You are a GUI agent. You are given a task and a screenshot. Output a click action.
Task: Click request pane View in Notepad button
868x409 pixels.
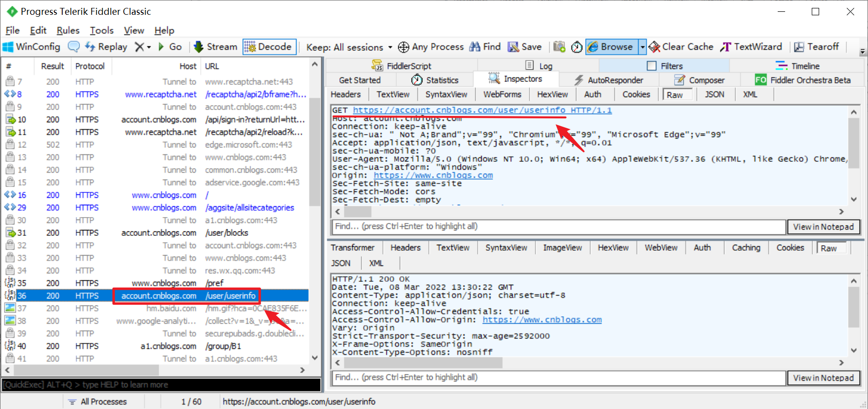pos(824,226)
